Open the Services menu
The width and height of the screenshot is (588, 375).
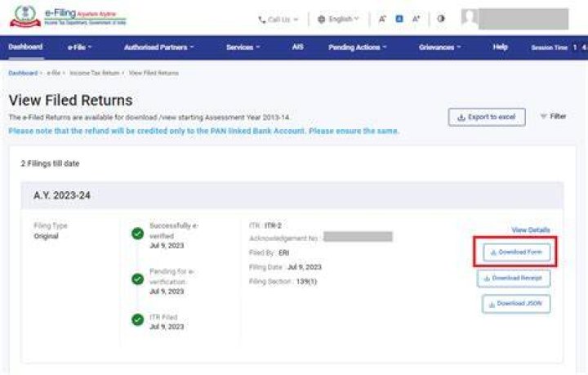click(x=243, y=47)
